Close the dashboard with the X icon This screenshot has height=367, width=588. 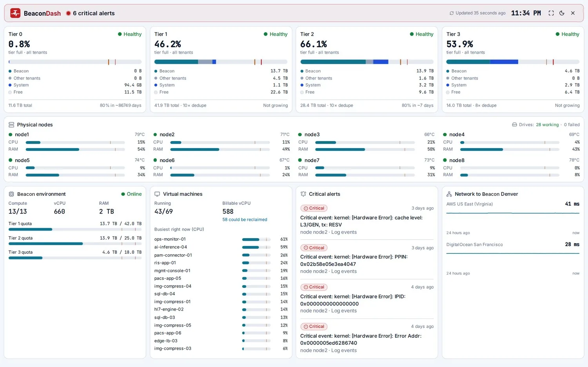[x=573, y=13]
